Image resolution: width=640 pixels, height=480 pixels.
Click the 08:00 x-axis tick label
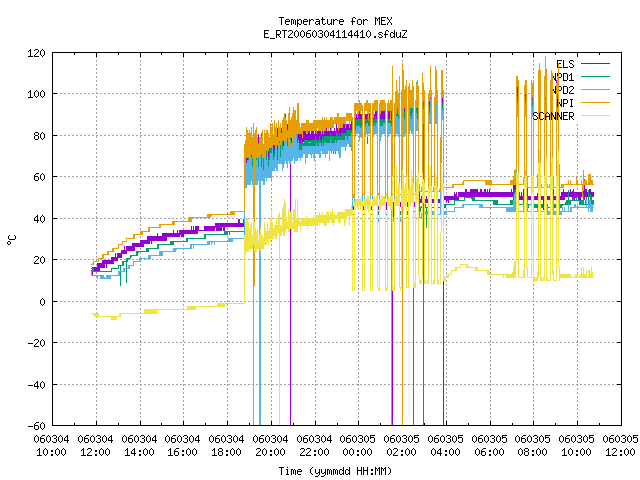(x=533, y=446)
